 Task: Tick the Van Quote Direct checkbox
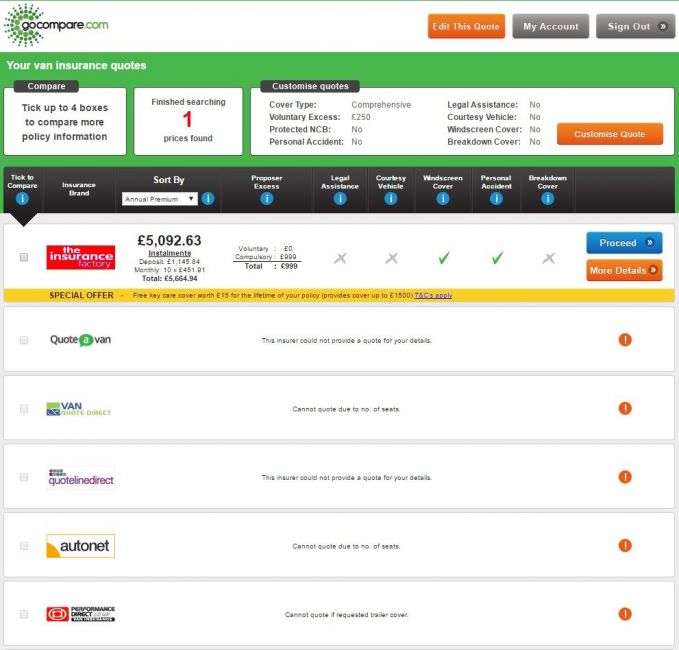(x=24, y=408)
